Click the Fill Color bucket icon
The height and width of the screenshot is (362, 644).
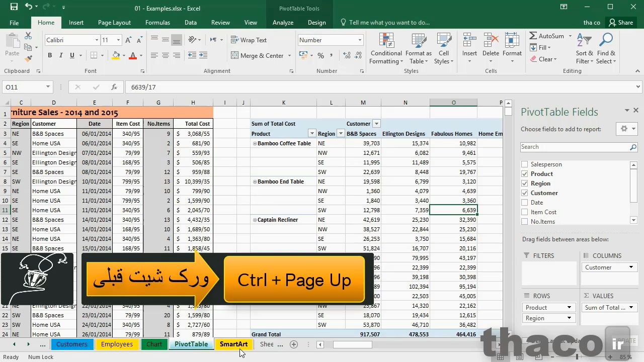(116, 55)
